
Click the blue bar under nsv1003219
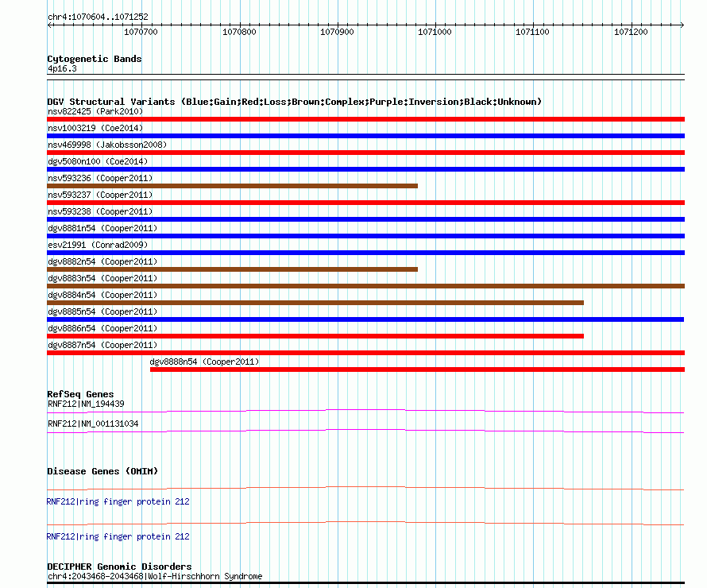point(365,136)
